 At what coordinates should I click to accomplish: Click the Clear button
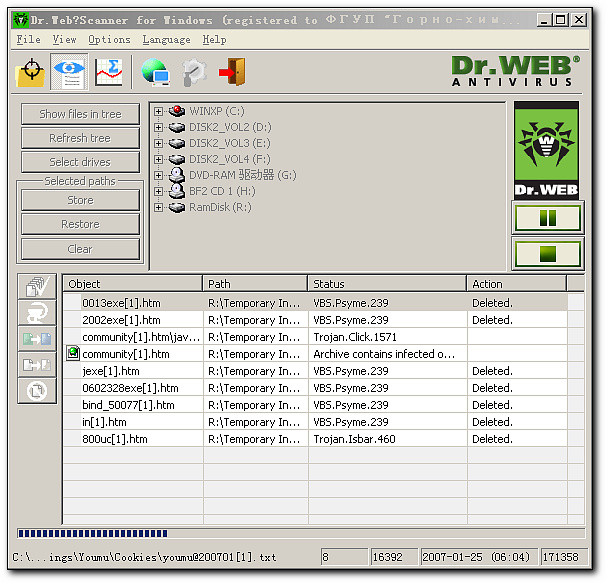pos(80,249)
